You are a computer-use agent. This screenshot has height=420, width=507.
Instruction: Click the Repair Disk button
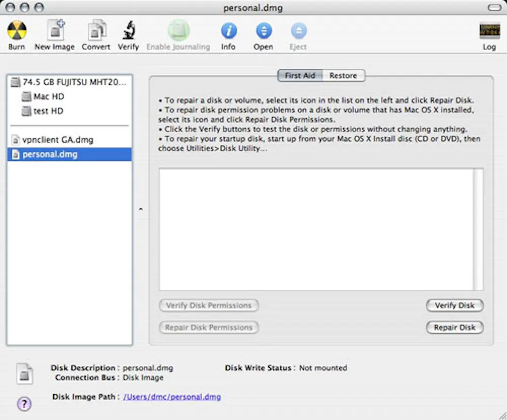click(x=454, y=327)
